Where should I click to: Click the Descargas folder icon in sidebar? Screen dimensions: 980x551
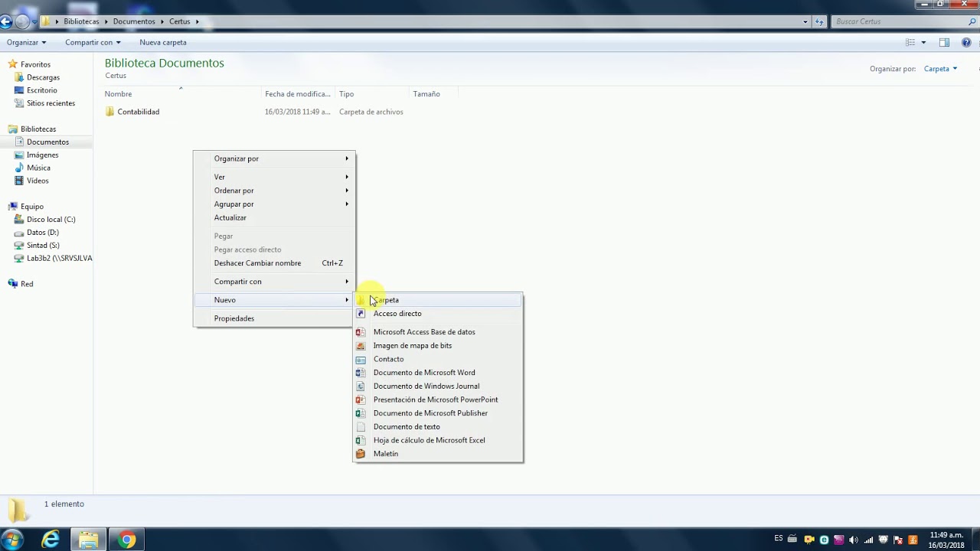[x=19, y=77]
